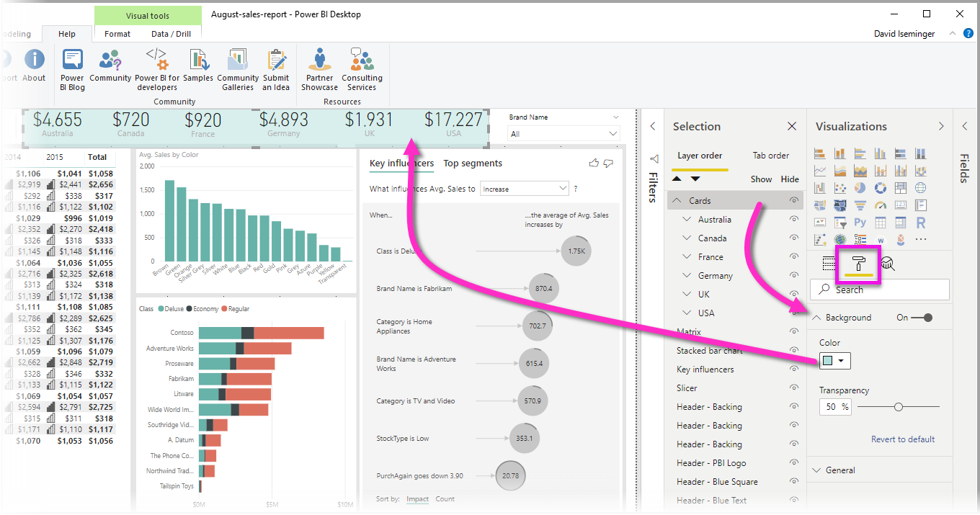980x515 pixels.
Task: Select the ArcGIS map visual
Action: pos(839,240)
